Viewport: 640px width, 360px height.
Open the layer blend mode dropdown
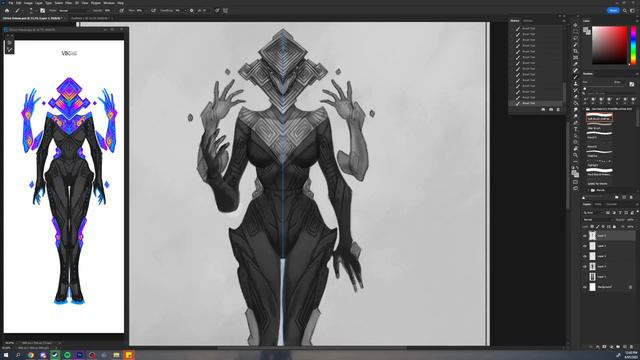pyautogui.click(x=598, y=220)
